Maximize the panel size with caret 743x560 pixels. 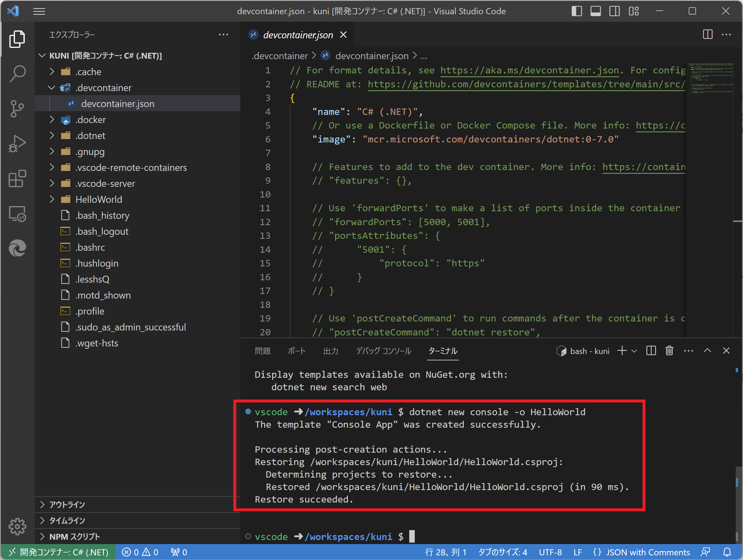[707, 351]
